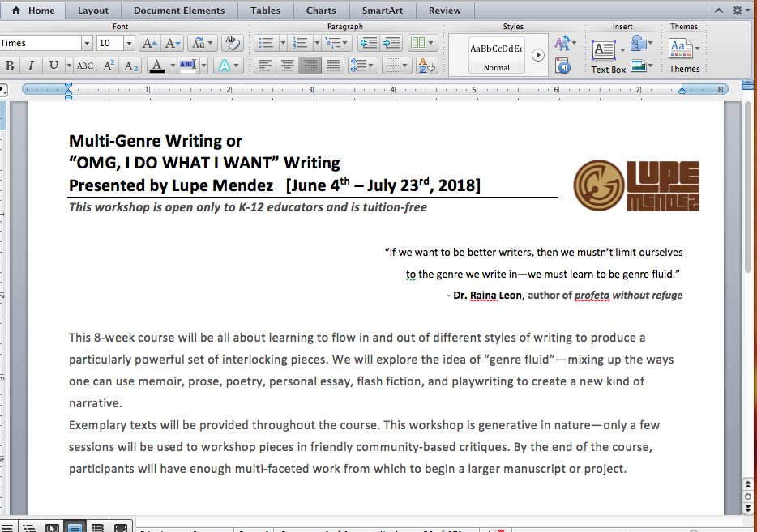Click the Quick Style change icon

(x=564, y=44)
